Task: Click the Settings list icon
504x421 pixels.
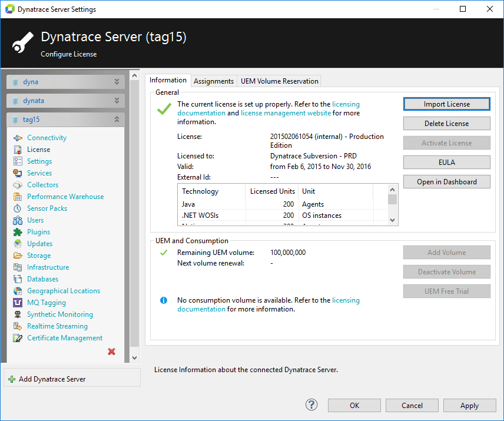Action: click(18, 161)
